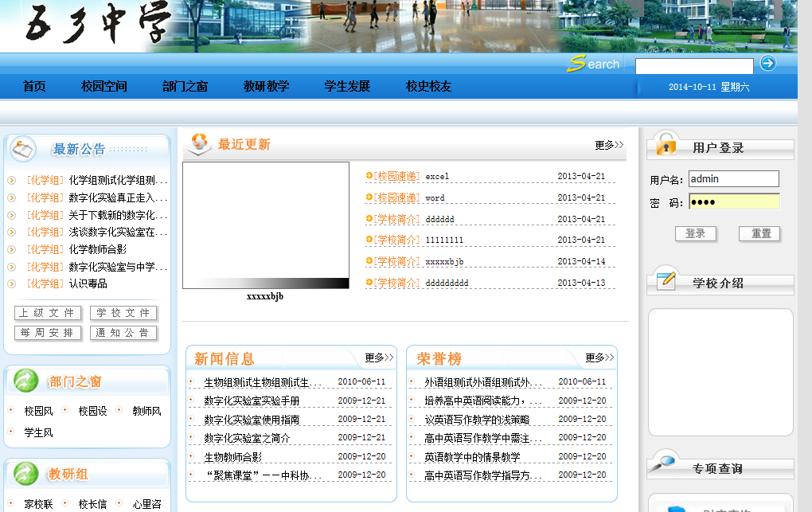812x512 pixels.
Task: Click the green arrow icon beside 教研组
Action: (x=25, y=474)
